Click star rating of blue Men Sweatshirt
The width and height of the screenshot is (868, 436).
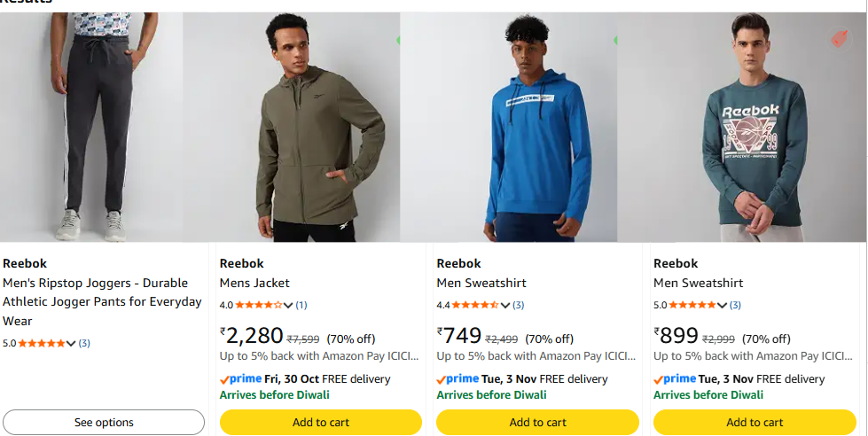tap(475, 305)
